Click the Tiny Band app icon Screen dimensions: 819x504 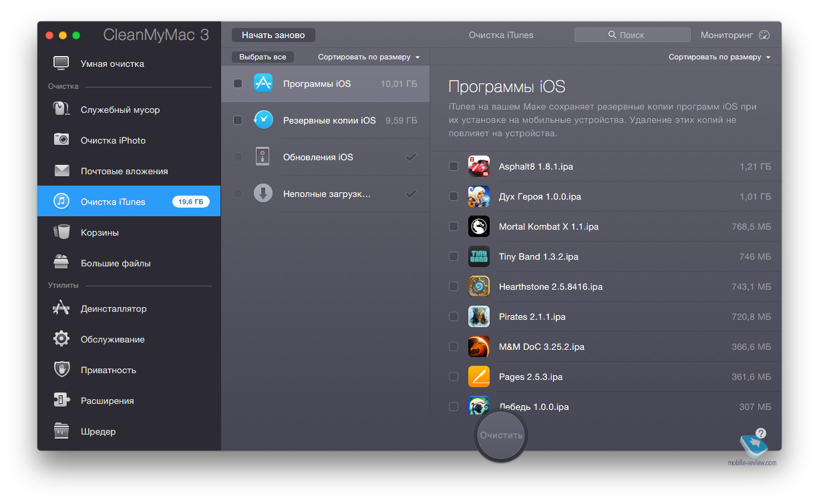(x=479, y=256)
